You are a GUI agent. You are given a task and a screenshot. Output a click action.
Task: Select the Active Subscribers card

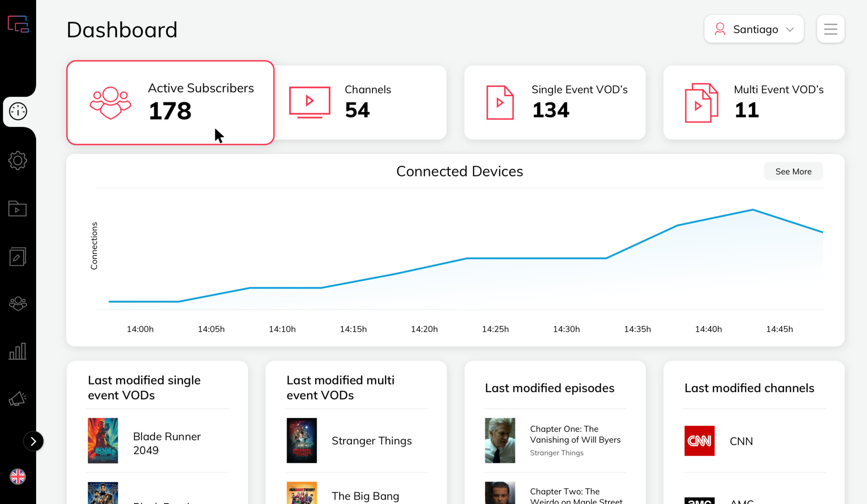click(x=170, y=102)
